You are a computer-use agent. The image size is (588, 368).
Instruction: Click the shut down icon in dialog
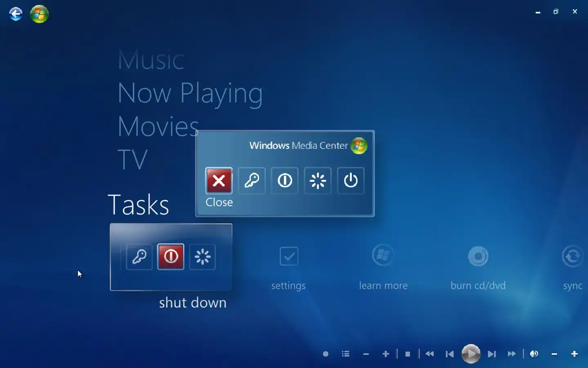click(285, 180)
